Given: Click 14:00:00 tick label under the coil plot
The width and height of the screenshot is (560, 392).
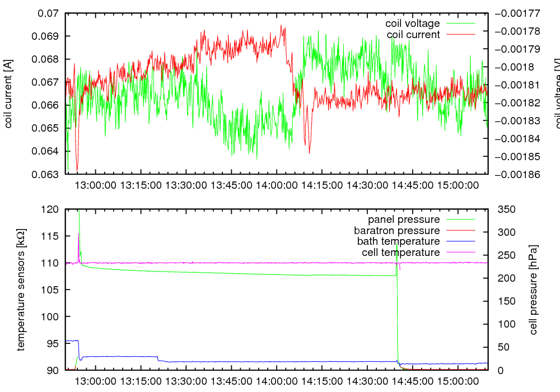Looking at the screenshot, I should coord(277,184).
